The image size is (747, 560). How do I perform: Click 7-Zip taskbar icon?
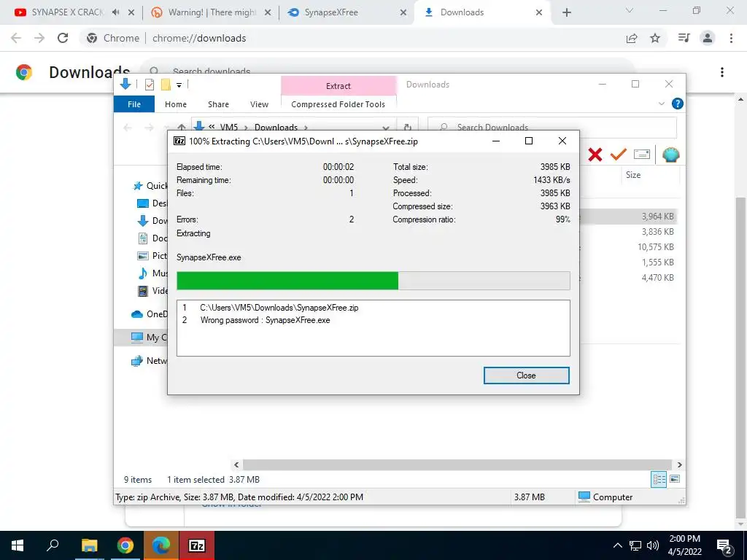[x=197, y=545]
